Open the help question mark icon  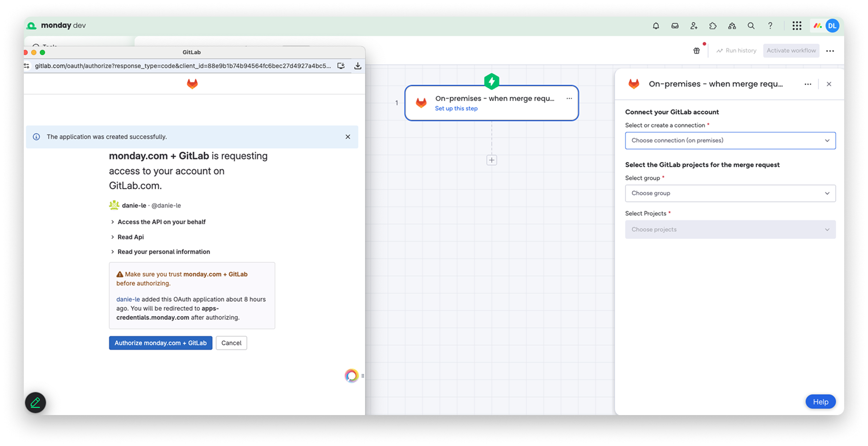coord(770,26)
